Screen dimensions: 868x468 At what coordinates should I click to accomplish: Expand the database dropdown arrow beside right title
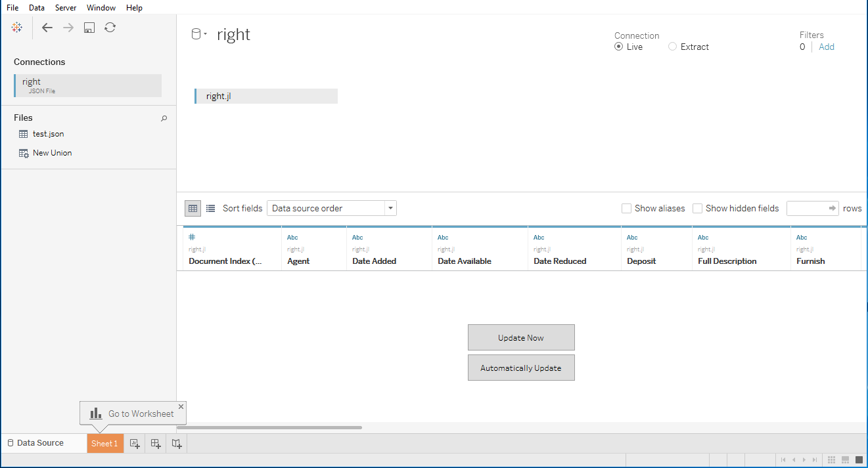click(206, 34)
